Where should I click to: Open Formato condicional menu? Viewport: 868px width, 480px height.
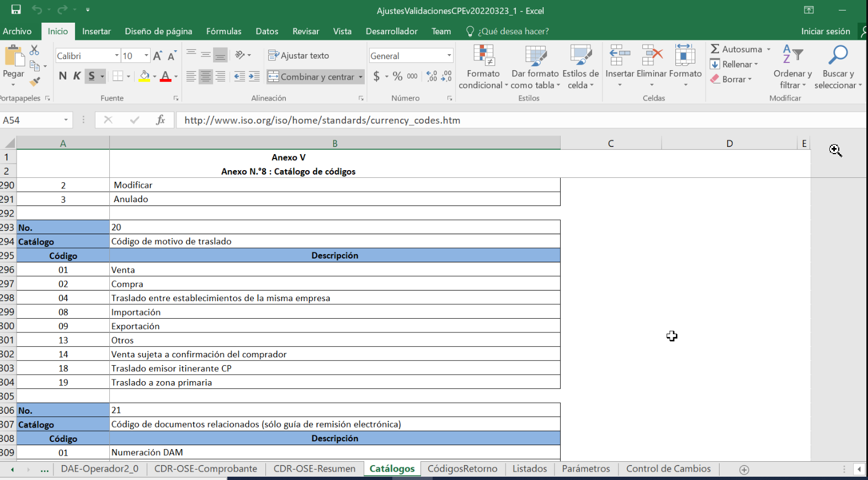click(483, 67)
